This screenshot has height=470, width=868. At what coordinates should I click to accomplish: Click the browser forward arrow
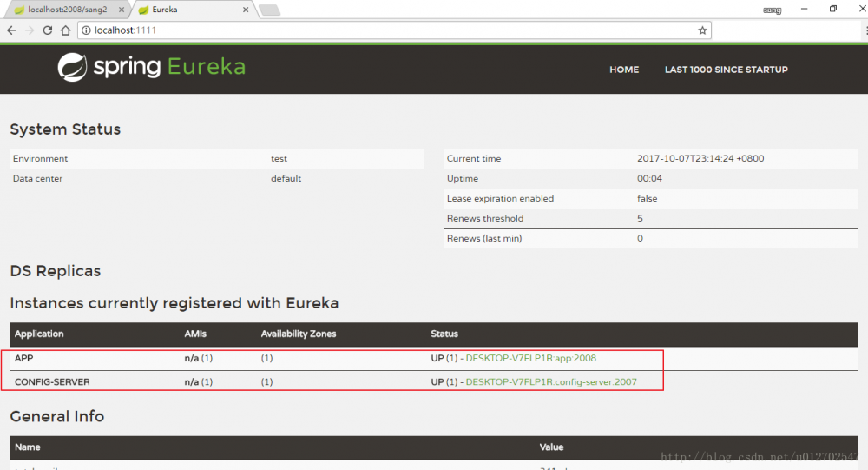click(30, 30)
